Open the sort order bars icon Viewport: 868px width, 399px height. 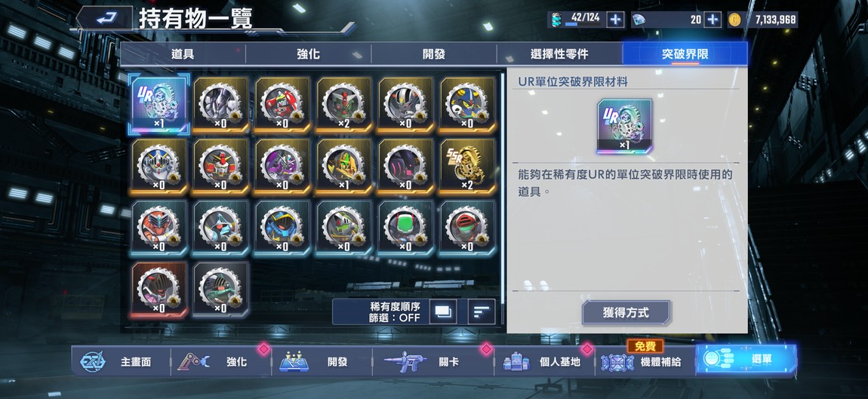(x=481, y=312)
